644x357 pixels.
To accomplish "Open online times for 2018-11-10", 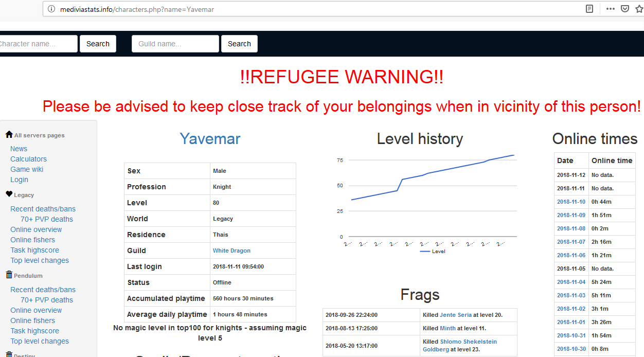I will (x=571, y=202).
